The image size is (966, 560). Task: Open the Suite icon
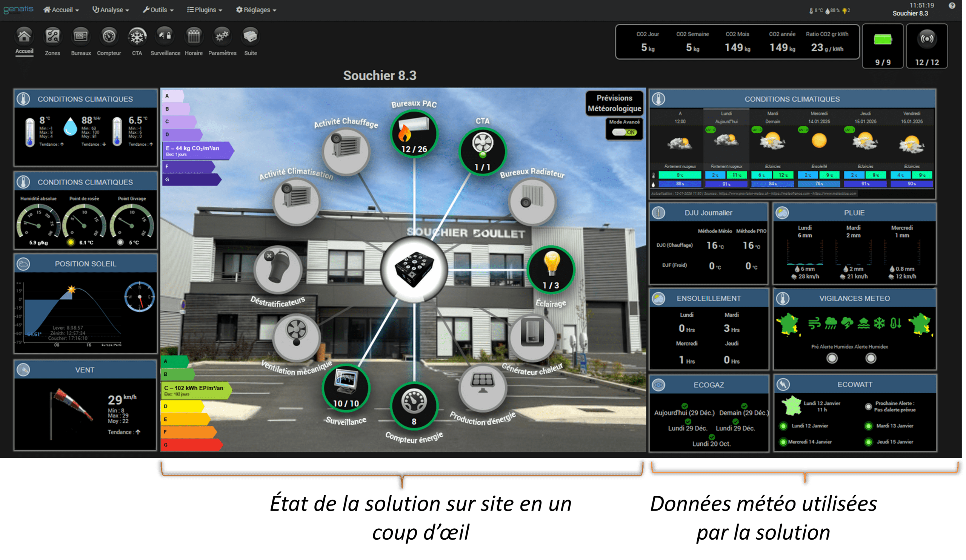coord(250,36)
